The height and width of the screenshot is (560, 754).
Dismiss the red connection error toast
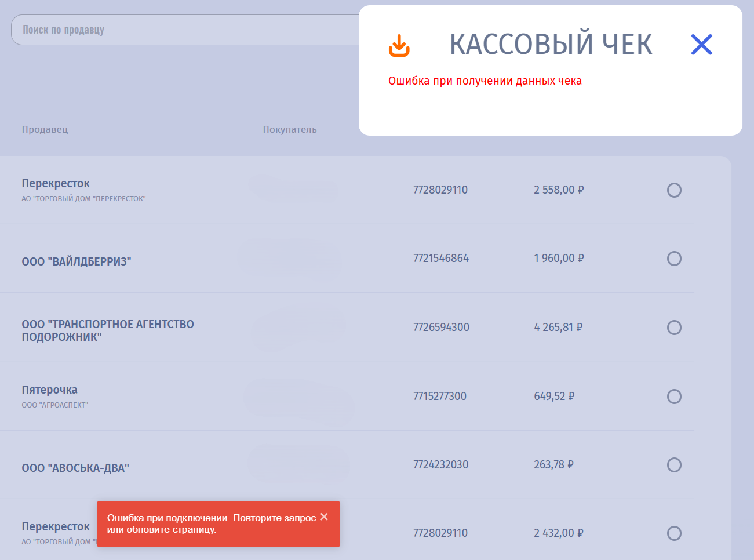coord(324,517)
